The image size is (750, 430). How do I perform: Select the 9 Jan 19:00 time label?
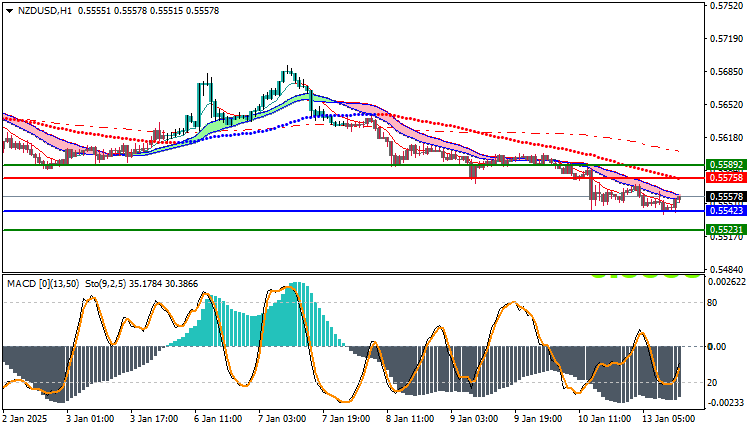click(x=538, y=419)
